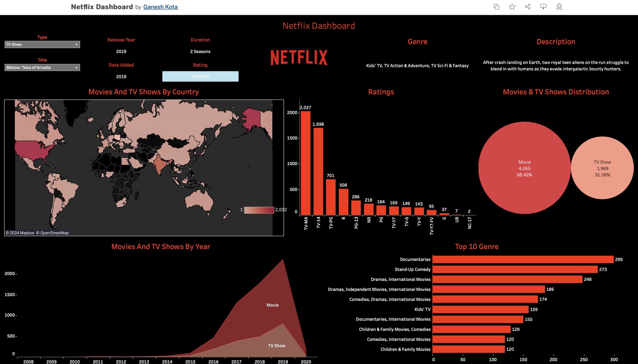Click the 2,027 bar value label
Screen dimensions: 638x364
click(305, 108)
